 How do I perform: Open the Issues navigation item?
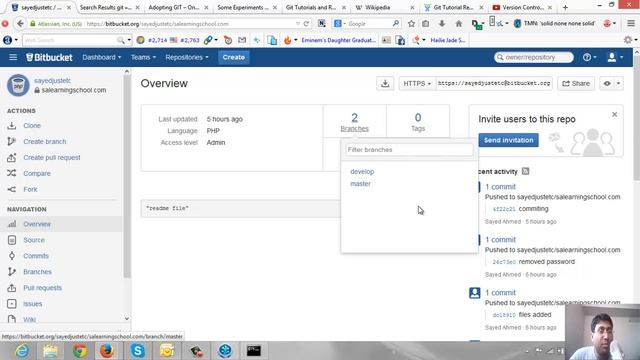pos(33,304)
